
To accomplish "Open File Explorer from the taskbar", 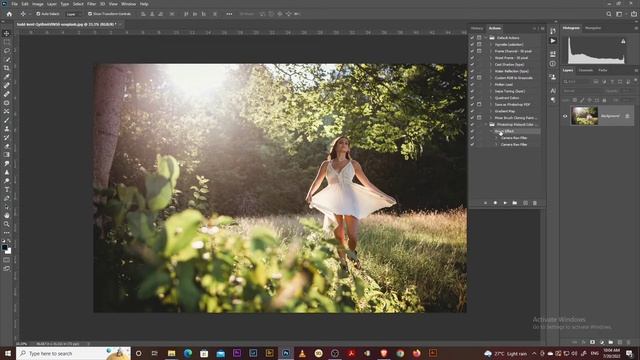I will pyautogui.click(x=171, y=353).
